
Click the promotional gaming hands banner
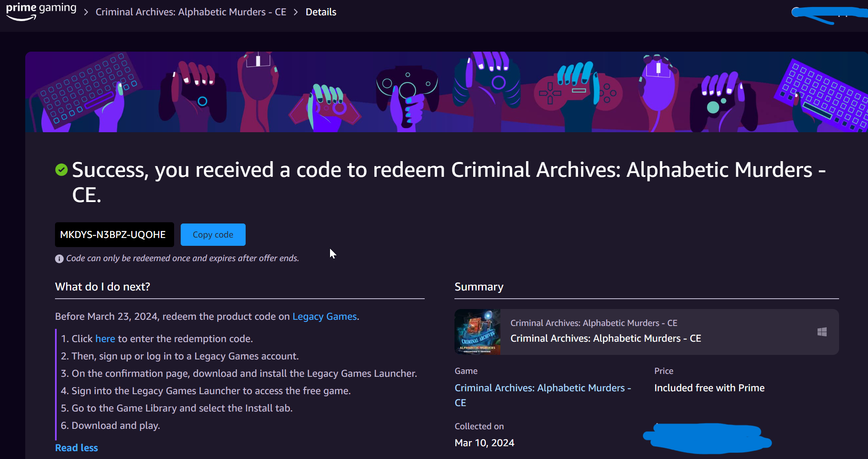pyautogui.click(x=446, y=92)
